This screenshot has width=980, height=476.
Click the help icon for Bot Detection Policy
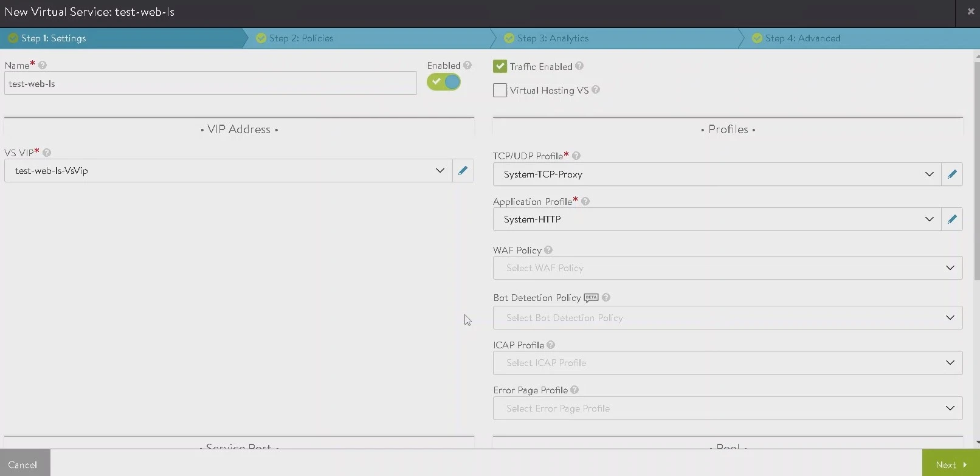pos(606,297)
